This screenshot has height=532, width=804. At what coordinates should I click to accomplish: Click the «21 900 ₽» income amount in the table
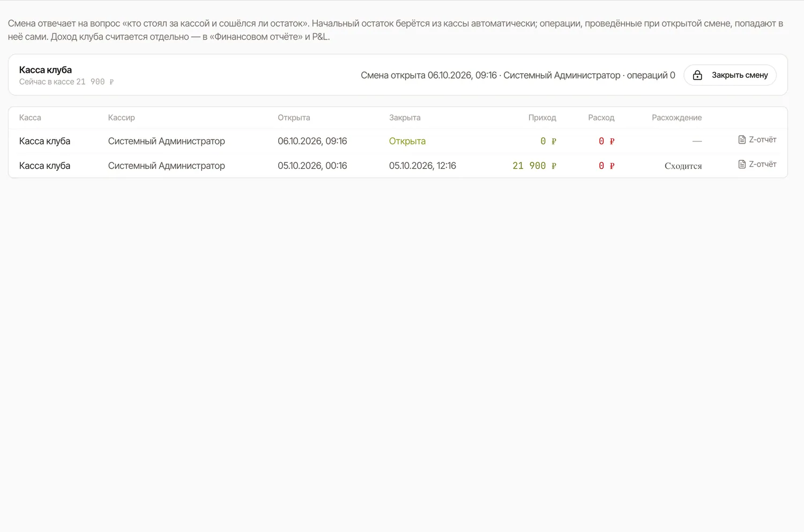coord(534,166)
